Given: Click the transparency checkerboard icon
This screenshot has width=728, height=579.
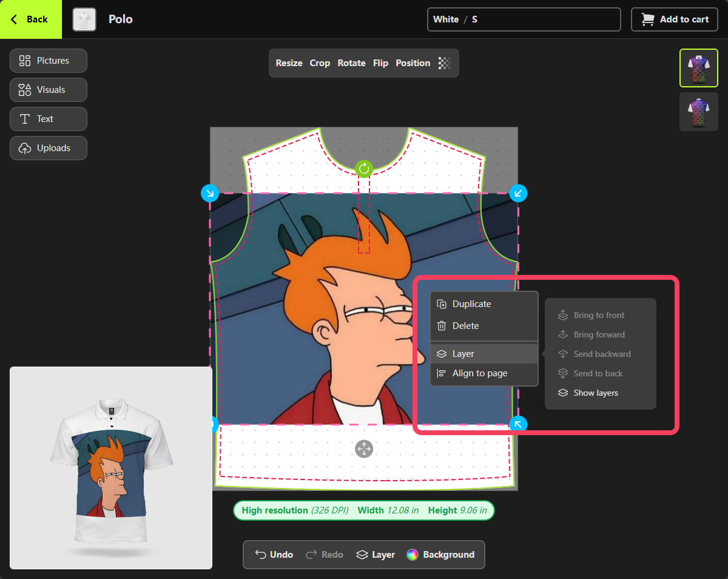Looking at the screenshot, I should click(x=445, y=63).
